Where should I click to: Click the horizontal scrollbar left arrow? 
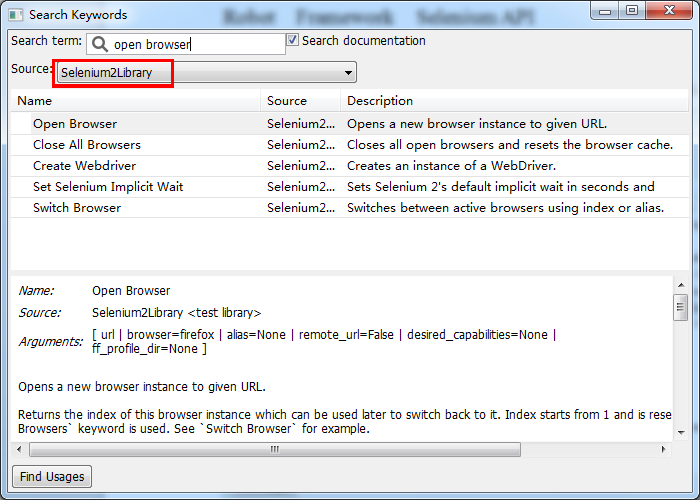(19, 449)
